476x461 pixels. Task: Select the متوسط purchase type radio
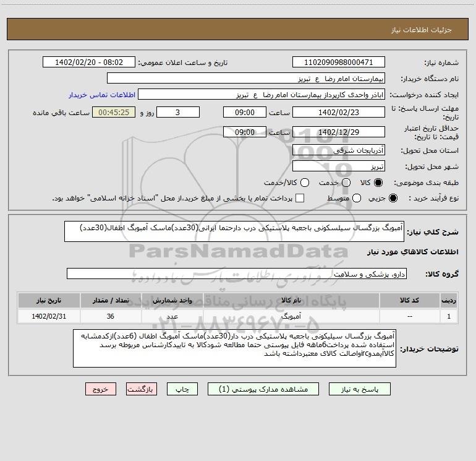coord(357,198)
